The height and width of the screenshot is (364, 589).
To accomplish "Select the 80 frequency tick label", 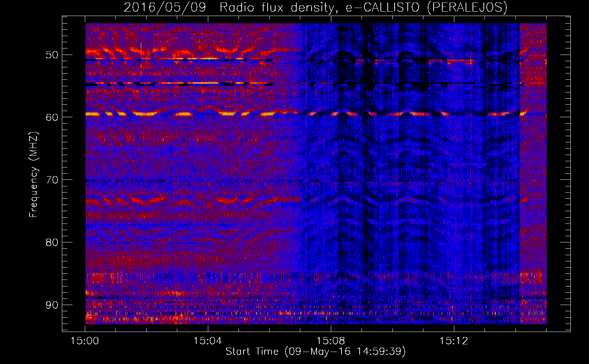I will point(52,242).
